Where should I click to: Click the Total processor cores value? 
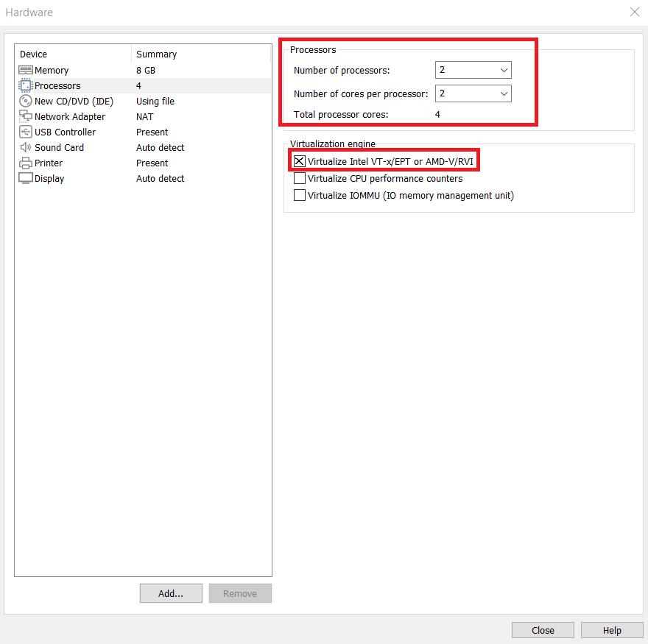click(437, 114)
